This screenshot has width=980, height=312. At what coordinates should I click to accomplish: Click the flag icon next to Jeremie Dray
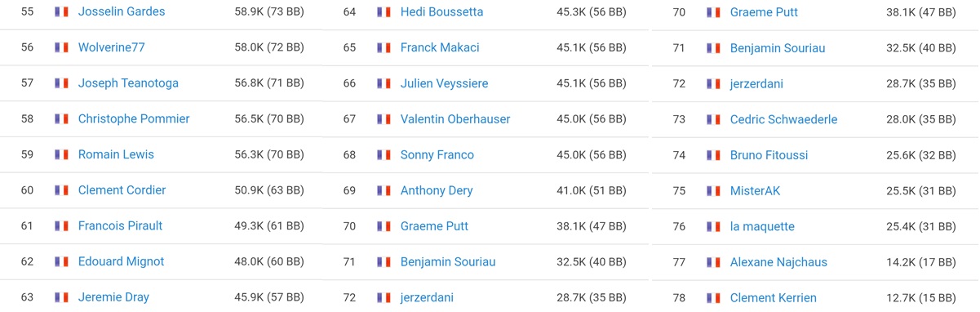61,297
